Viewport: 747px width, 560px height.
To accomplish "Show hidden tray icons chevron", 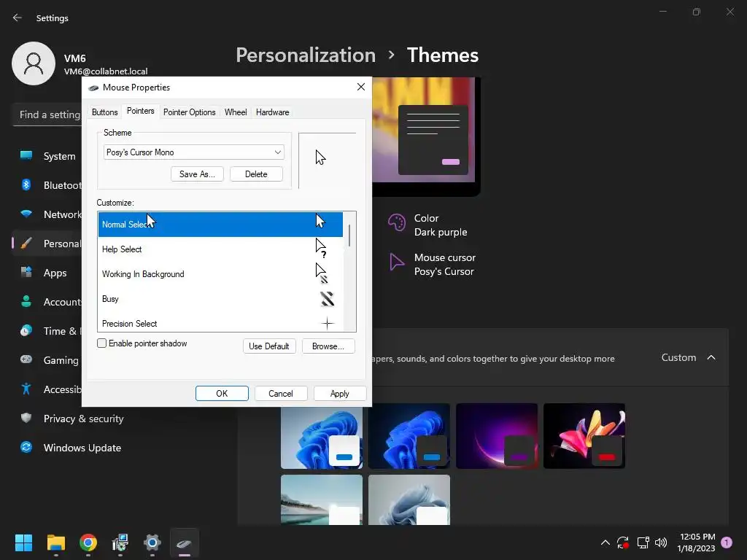I will (605, 542).
